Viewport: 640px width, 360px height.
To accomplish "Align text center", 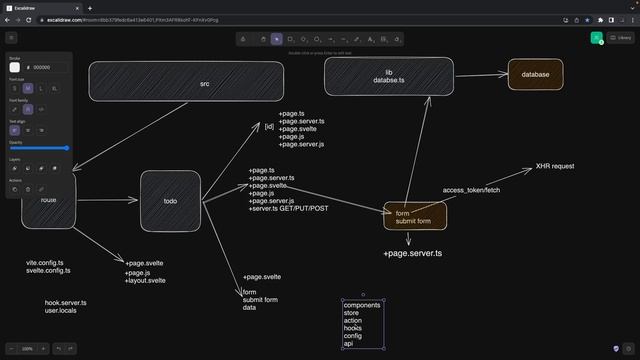I will (x=28, y=131).
